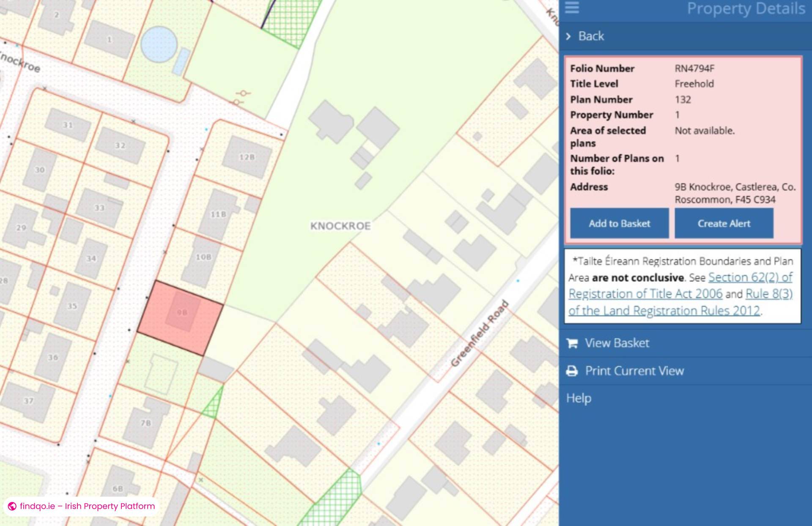
Task: Click 'Not available.' area value
Action: tap(705, 131)
